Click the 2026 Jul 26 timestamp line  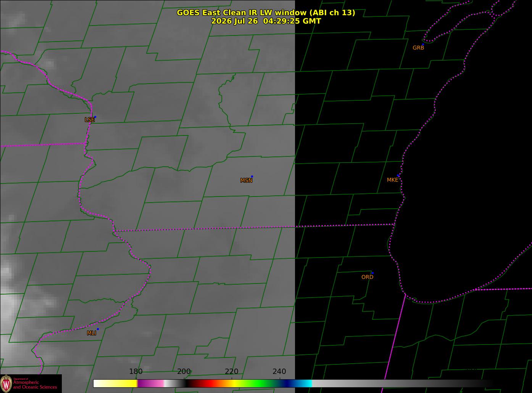point(266,21)
